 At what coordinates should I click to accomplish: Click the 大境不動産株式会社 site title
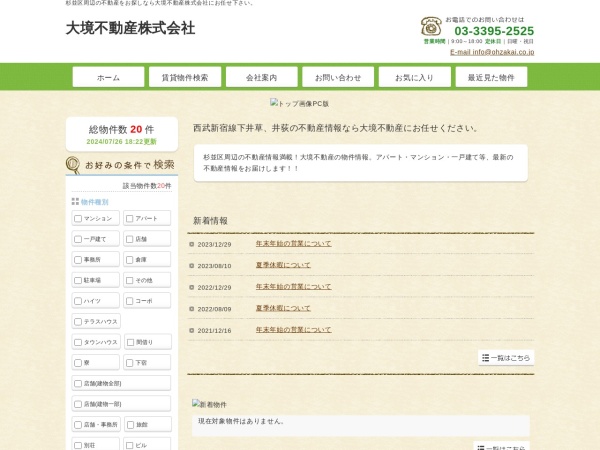point(130,28)
